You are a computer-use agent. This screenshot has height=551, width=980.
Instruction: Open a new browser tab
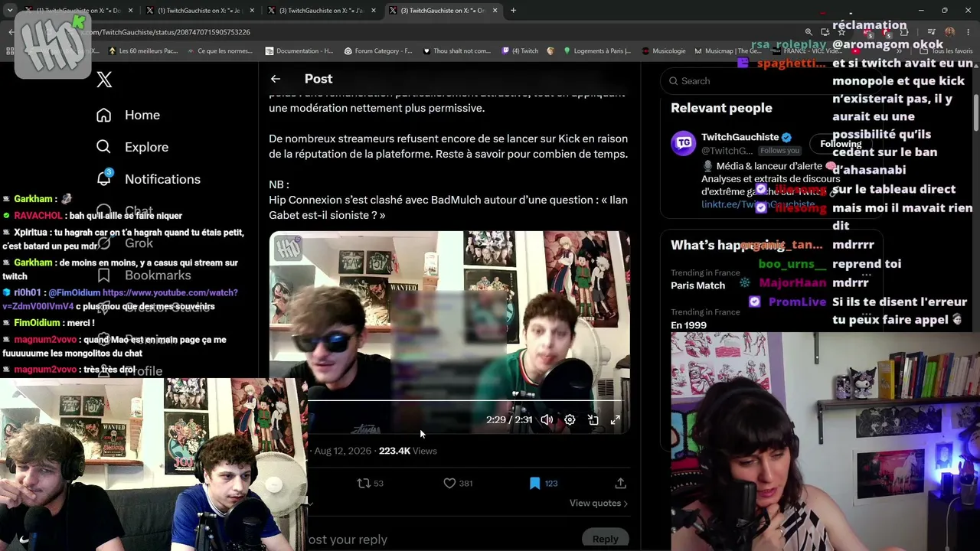pos(513,11)
